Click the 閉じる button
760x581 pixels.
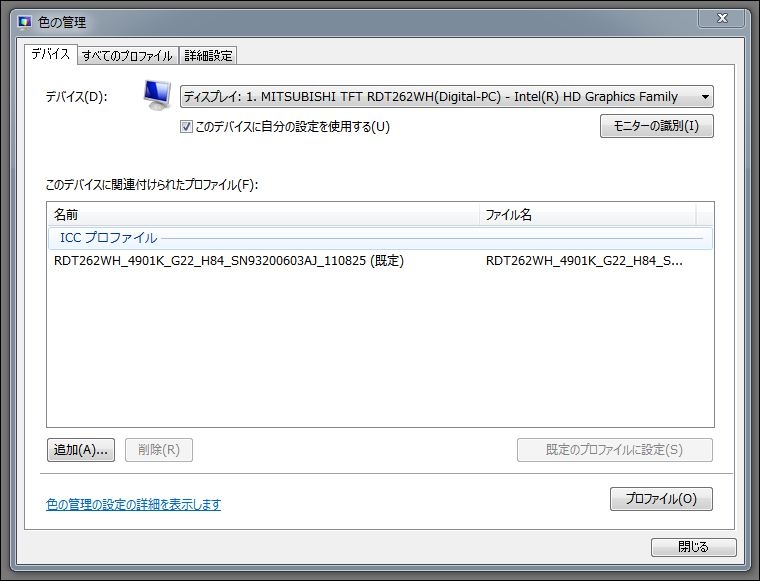click(x=694, y=547)
